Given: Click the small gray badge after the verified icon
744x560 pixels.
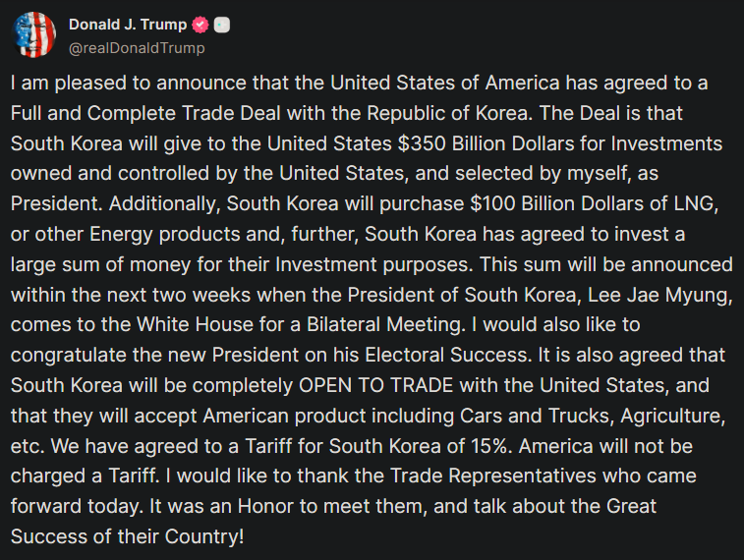Looking at the screenshot, I should tap(222, 25).
